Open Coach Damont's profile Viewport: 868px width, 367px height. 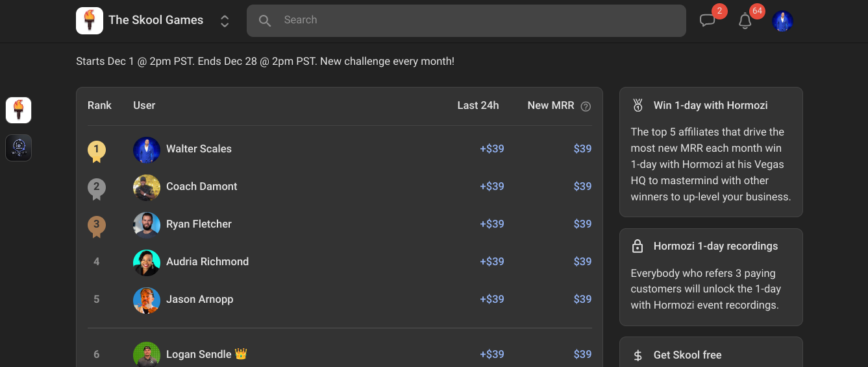click(x=201, y=186)
